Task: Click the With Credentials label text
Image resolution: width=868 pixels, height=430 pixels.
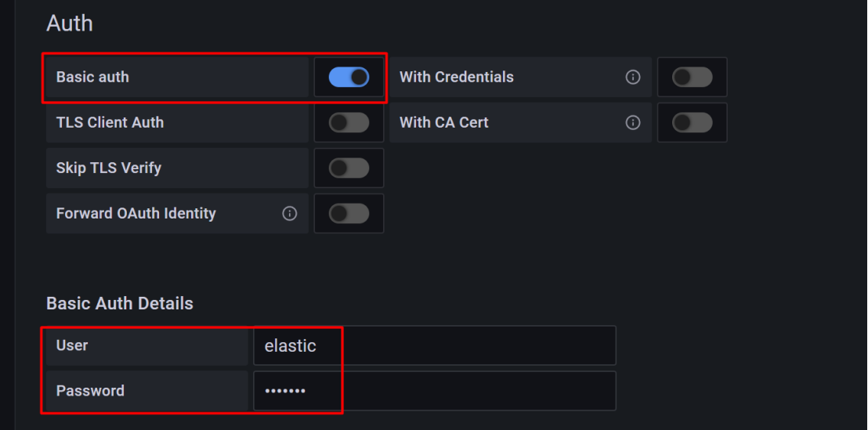Action: pos(457,77)
